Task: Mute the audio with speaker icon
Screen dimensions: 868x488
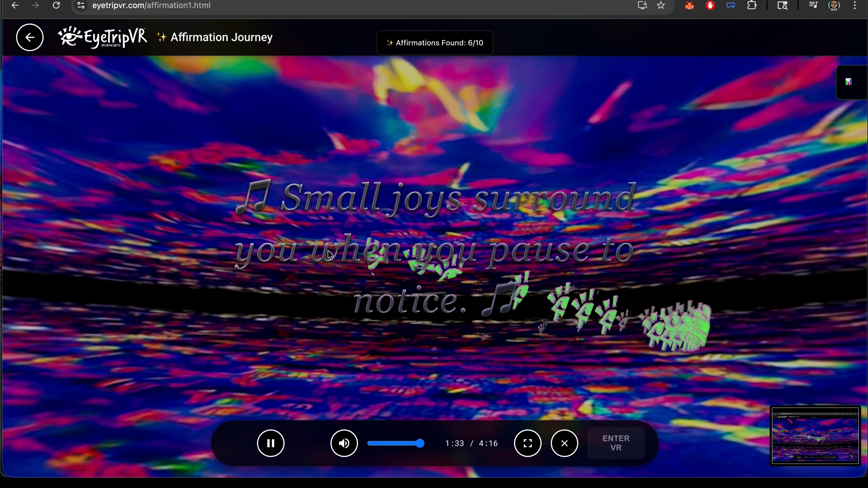Action: [x=344, y=443]
